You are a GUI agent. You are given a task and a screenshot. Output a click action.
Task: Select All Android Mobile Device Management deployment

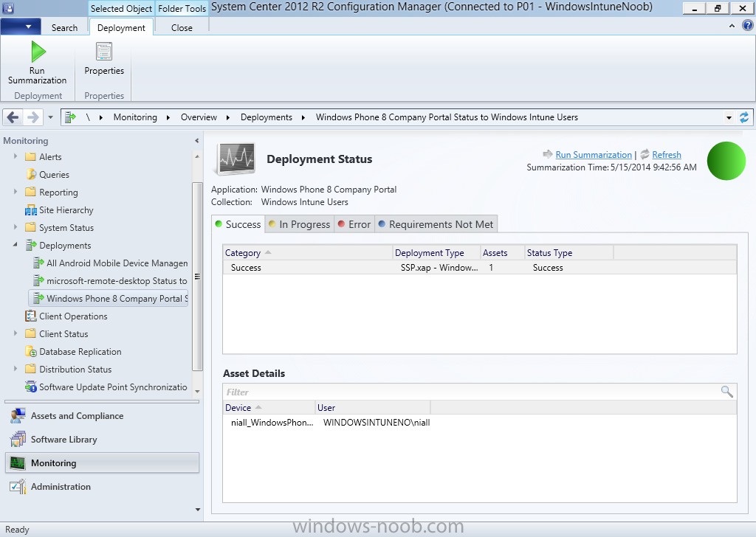[x=111, y=263]
